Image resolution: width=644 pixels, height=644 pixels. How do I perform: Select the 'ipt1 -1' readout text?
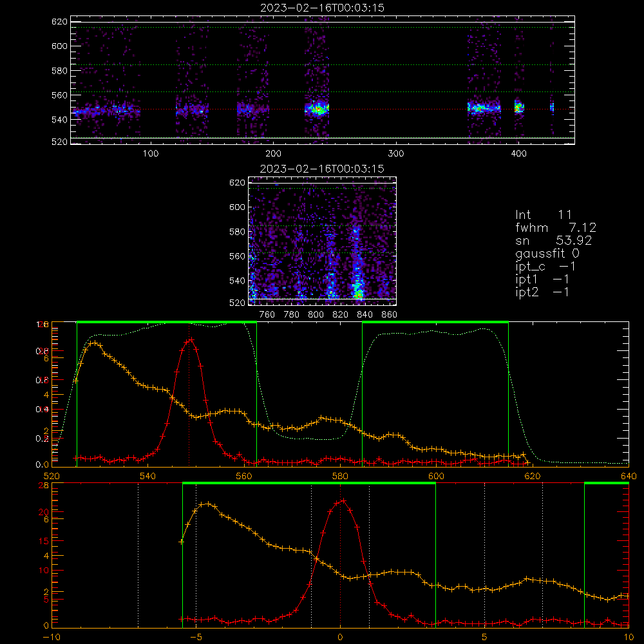(x=542, y=279)
